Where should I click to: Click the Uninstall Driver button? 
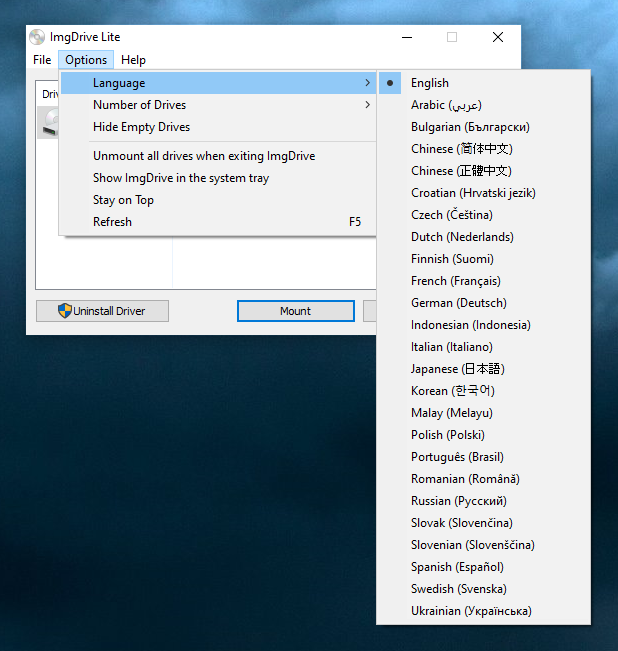(x=103, y=311)
